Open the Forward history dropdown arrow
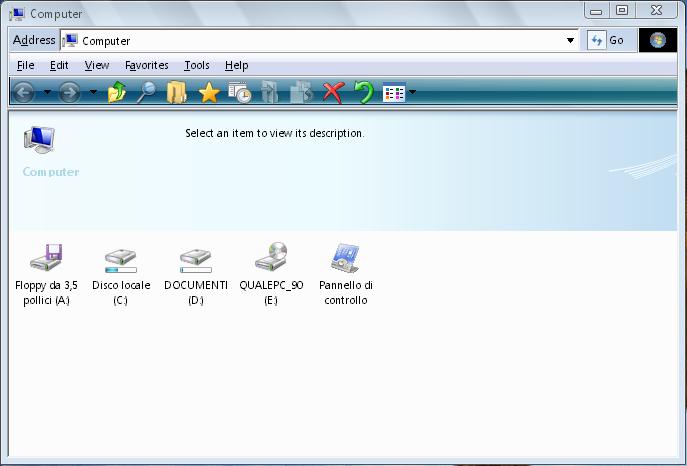The width and height of the screenshot is (687, 466). 93,92
